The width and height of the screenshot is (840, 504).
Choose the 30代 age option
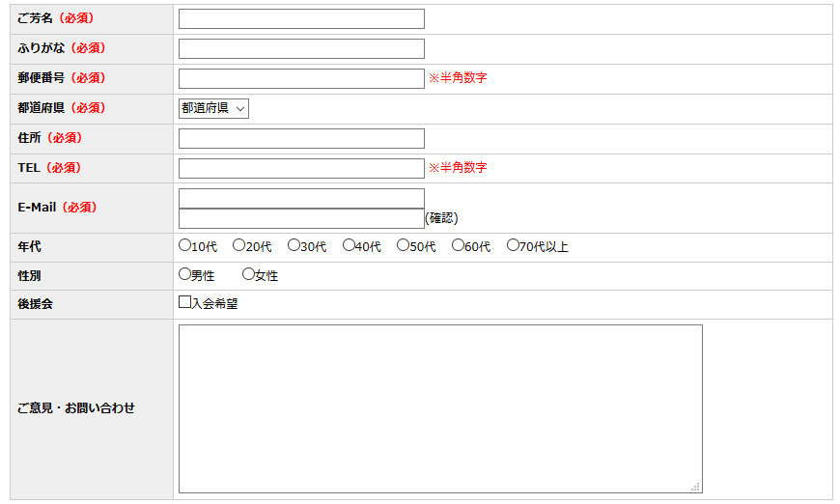(294, 245)
